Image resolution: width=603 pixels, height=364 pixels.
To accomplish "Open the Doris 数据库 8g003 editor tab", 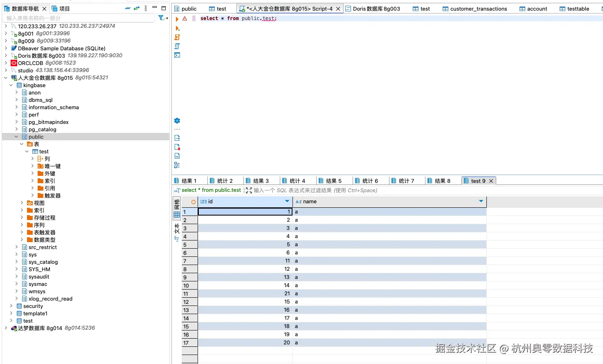I will point(373,9).
